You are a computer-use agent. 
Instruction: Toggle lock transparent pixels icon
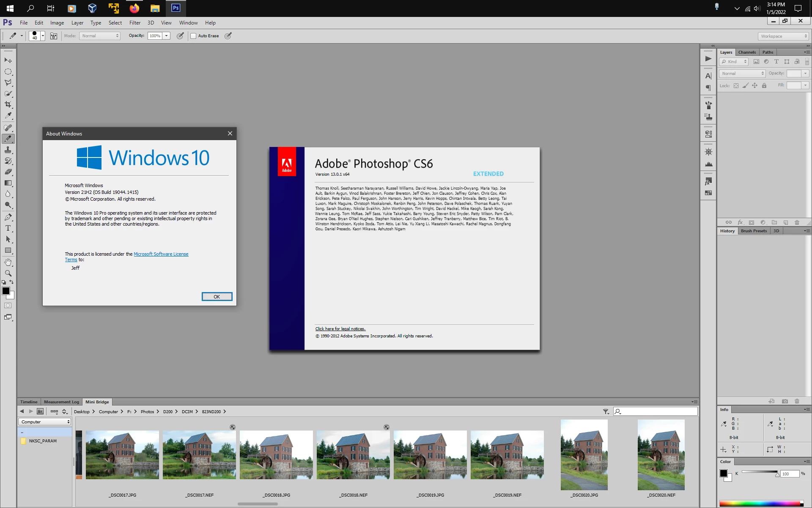click(736, 86)
